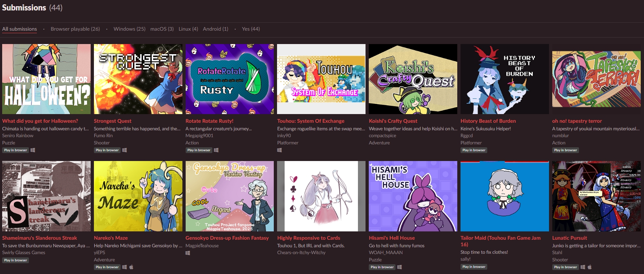Click Windows icon under Nareko's Maze
644x274 pixels.
(125, 267)
